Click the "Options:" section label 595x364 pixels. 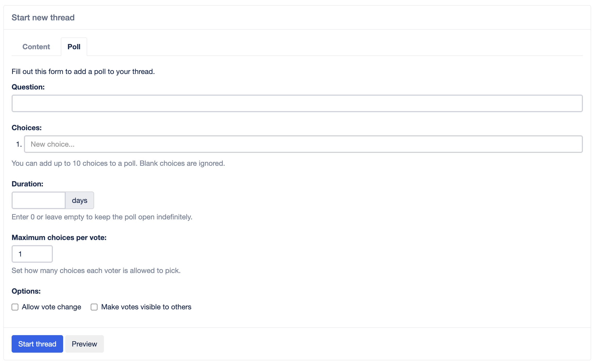(x=26, y=291)
